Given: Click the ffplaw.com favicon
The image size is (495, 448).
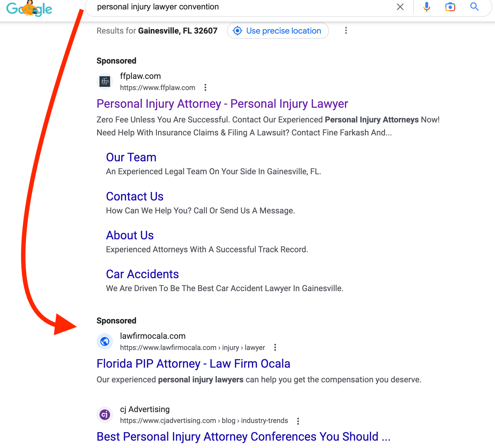Looking at the screenshot, I should tap(105, 82).
